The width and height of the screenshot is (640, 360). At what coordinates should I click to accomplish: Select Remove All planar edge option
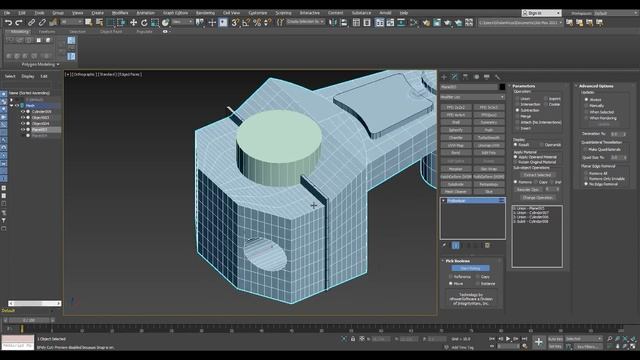click(x=586, y=173)
